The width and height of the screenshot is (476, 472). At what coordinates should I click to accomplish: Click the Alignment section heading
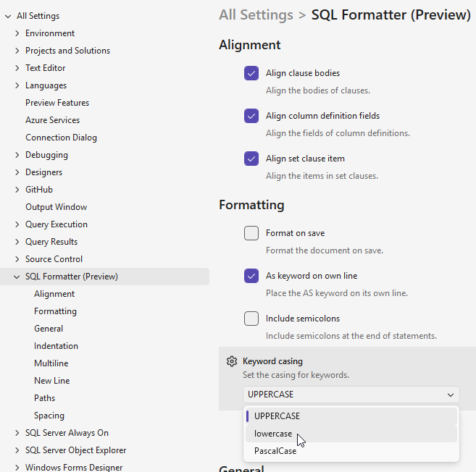(250, 45)
